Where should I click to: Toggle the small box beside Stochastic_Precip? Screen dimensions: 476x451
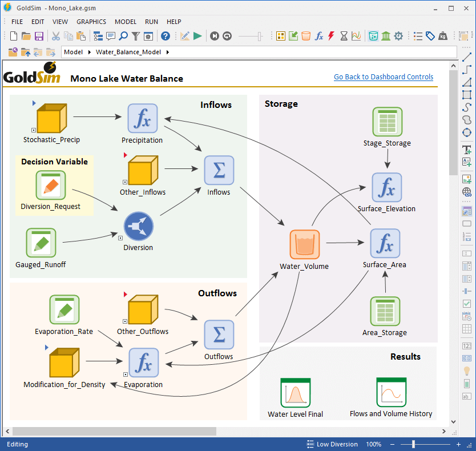coord(34,130)
